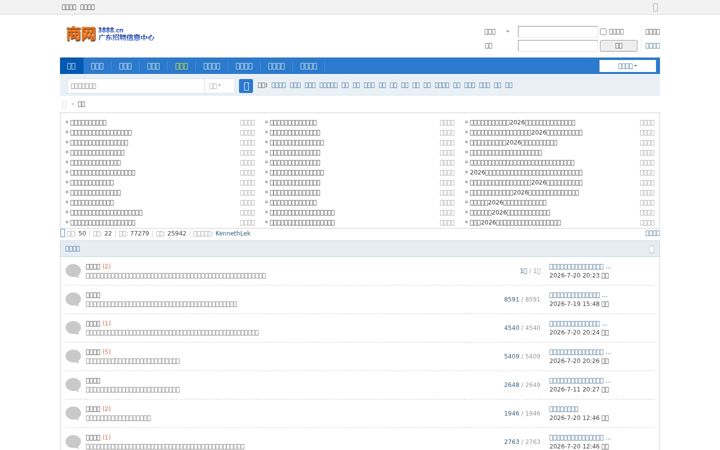The image size is (720, 450).
Task: Click the forum bubble icon in the 1946 row
Action: (73, 413)
